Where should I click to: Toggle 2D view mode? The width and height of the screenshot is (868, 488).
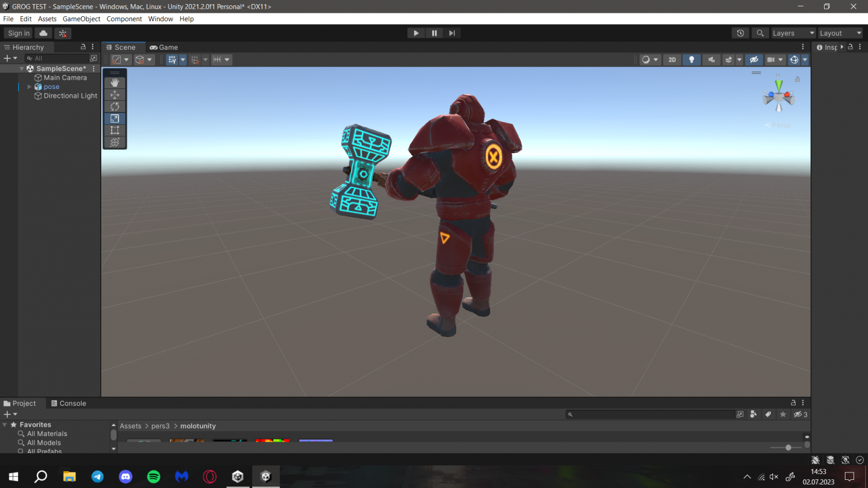click(672, 60)
